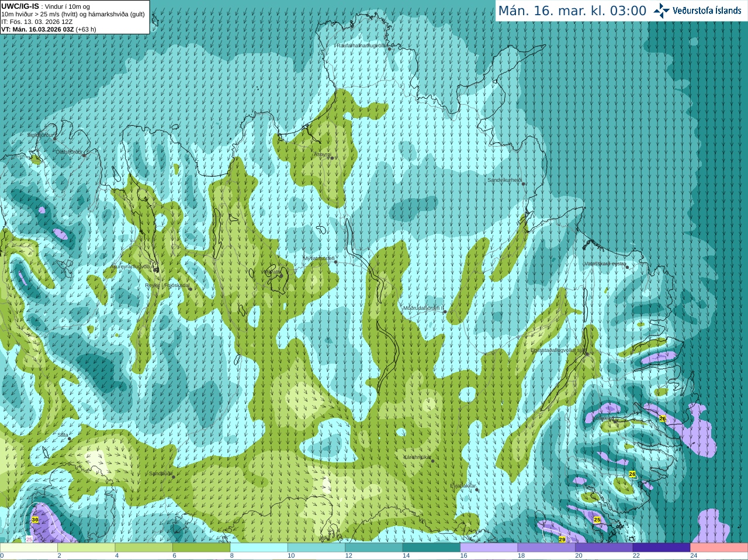The height and width of the screenshot is (560, 748).
Task: Select the Sandvíkurheiði station label
Action: click(504, 180)
